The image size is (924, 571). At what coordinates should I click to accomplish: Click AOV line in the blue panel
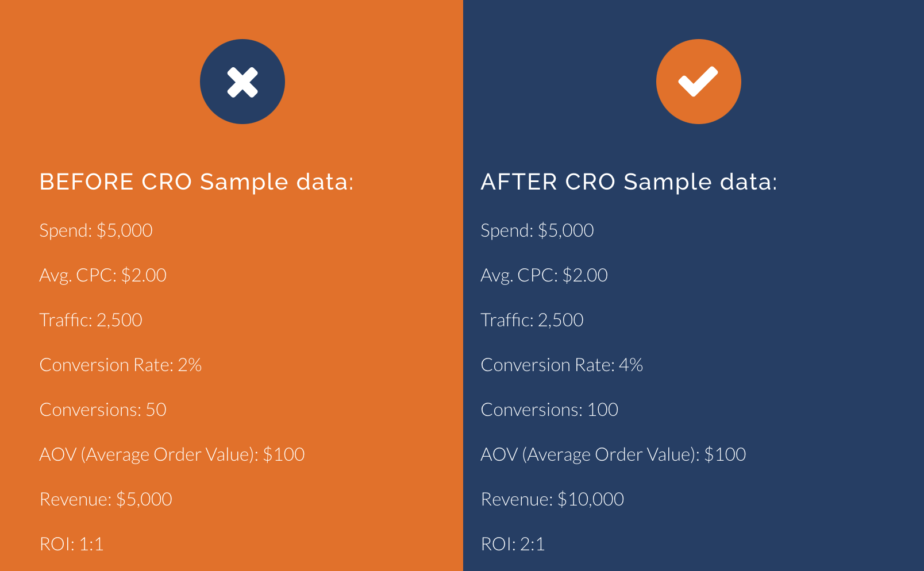[x=613, y=454]
